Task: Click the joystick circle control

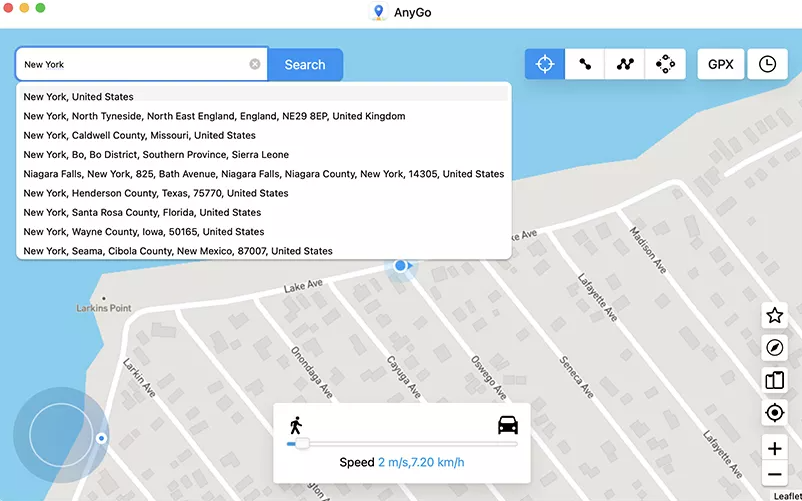Action: click(x=61, y=435)
